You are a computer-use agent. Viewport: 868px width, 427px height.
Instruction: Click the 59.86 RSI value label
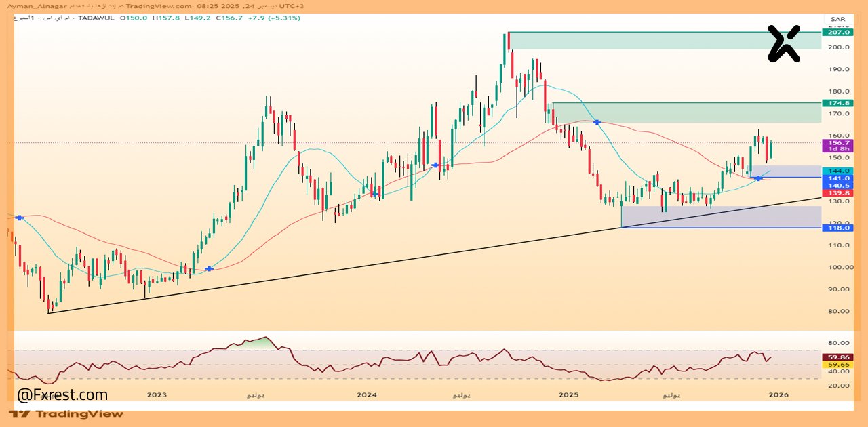tap(835, 357)
